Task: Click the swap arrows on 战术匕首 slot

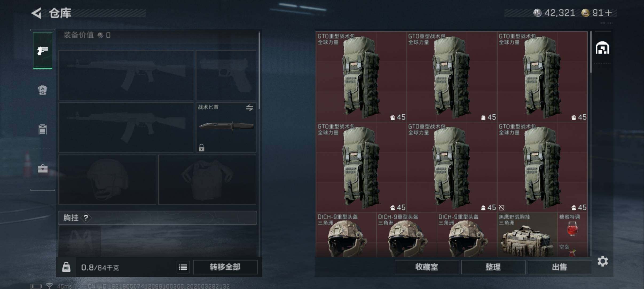Action: coord(249,108)
